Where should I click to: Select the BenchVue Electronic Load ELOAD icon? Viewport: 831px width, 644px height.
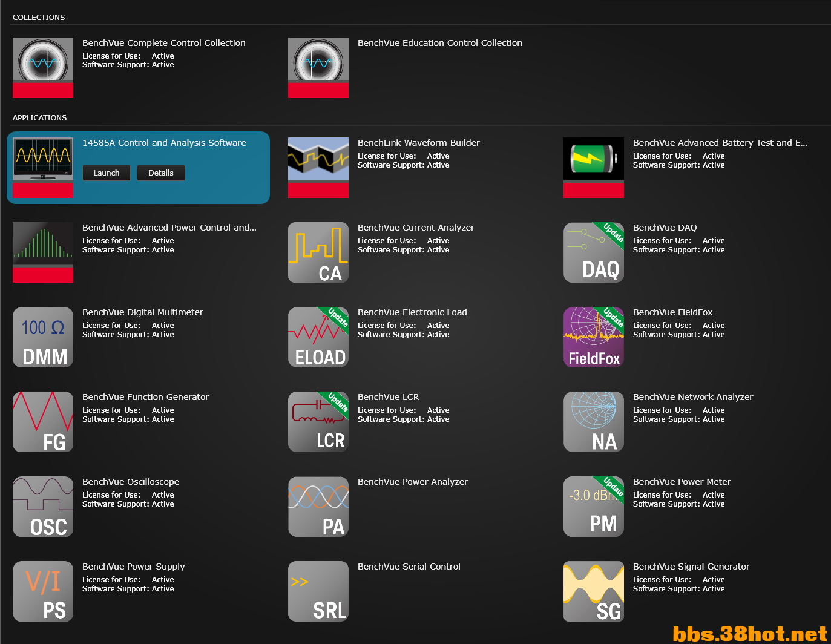tap(318, 337)
